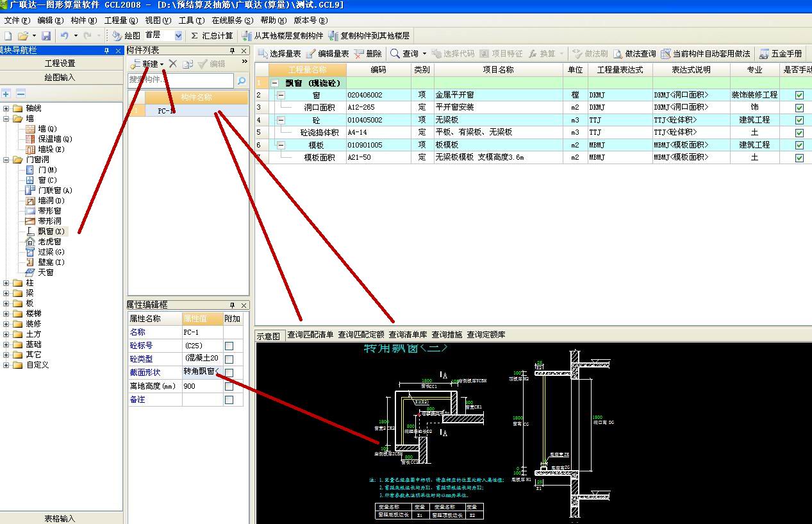Select 墙(Q) in the navigation tree
Image resolution: width=812 pixels, height=524 pixels.
(x=41, y=129)
